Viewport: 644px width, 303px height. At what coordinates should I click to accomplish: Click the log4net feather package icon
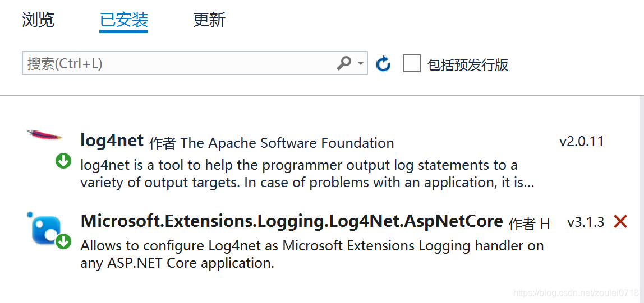[x=45, y=134]
